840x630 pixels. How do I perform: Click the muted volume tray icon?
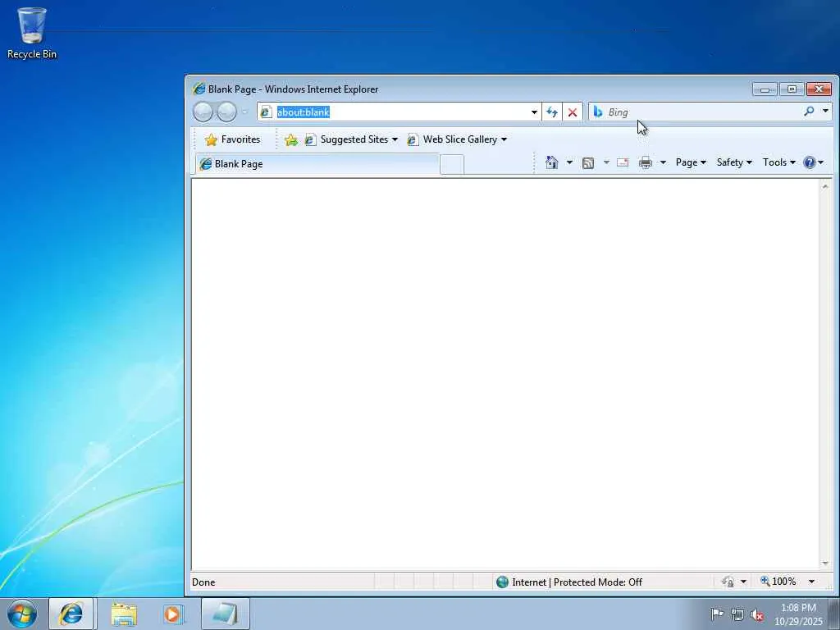757,614
